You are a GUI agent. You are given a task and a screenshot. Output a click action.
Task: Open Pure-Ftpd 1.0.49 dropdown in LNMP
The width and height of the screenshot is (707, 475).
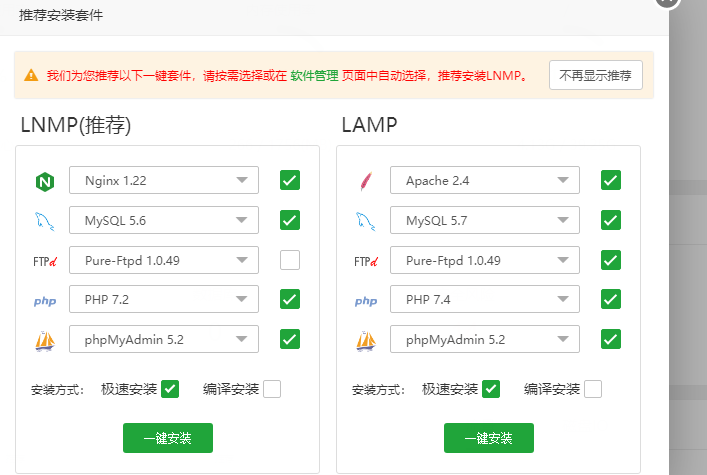pyautogui.click(x=164, y=260)
